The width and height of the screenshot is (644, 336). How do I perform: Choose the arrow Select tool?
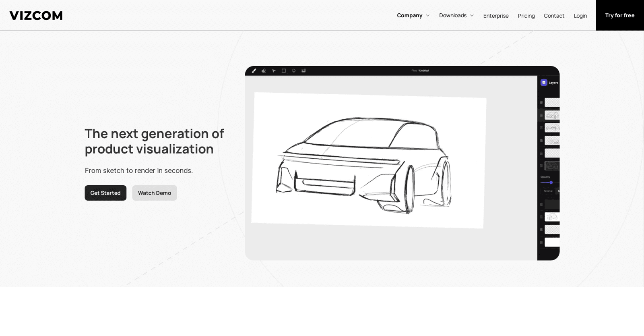(274, 71)
